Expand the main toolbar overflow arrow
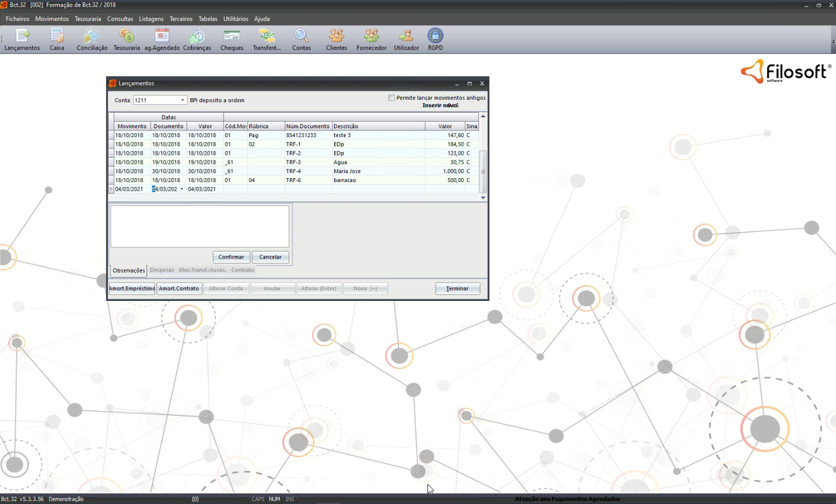Image resolution: width=836 pixels, height=504 pixels. [833, 42]
